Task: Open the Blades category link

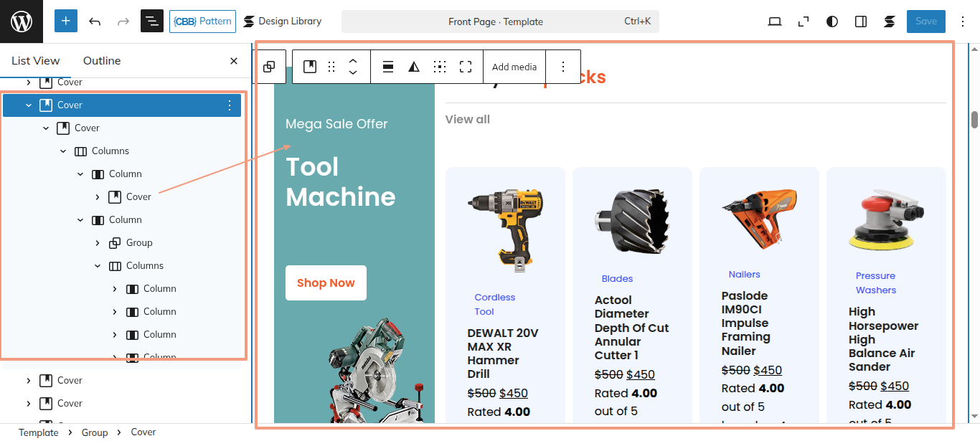Action: (617, 278)
